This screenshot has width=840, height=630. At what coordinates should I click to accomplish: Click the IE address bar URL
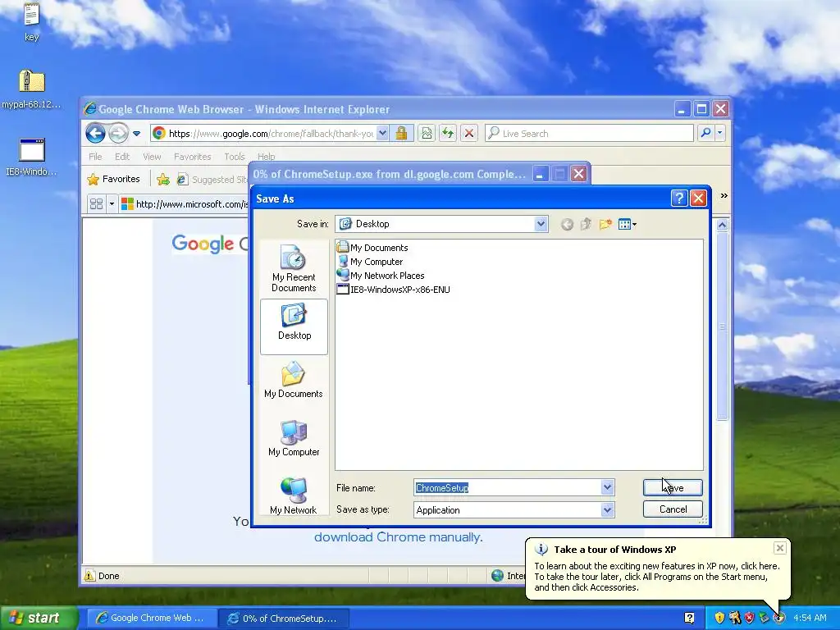pos(271,134)
